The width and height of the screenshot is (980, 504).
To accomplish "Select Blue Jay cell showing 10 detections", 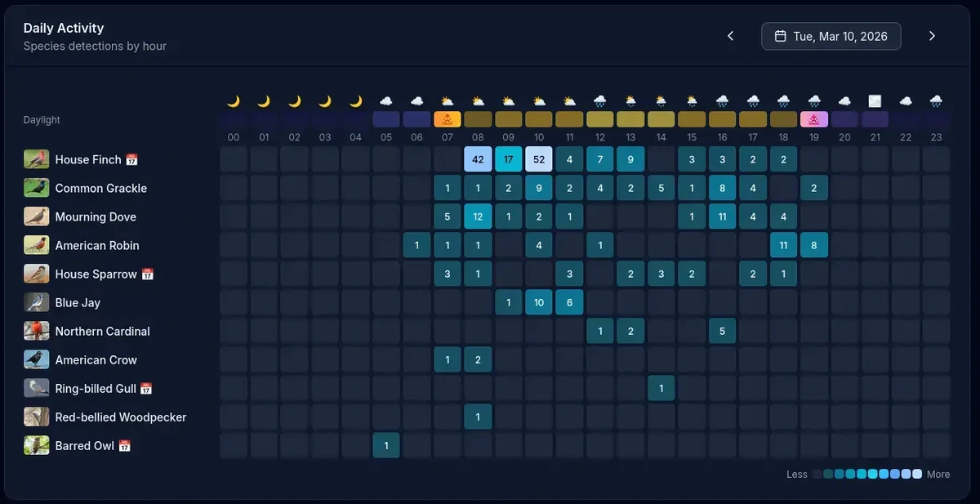I will point(539,303).
